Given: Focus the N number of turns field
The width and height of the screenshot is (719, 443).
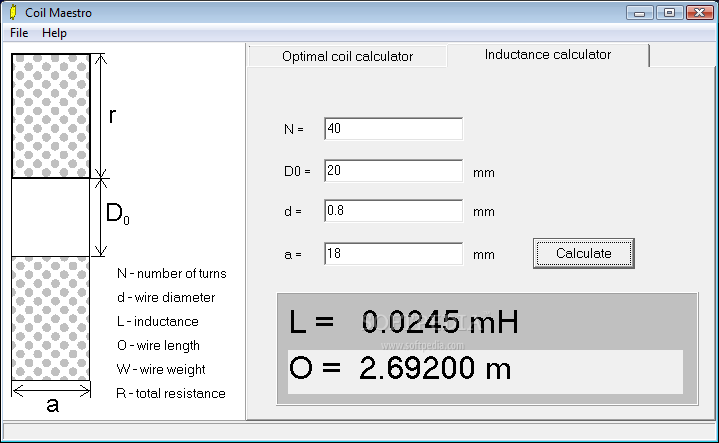Looking at the screenshot, I should (393, 128).
